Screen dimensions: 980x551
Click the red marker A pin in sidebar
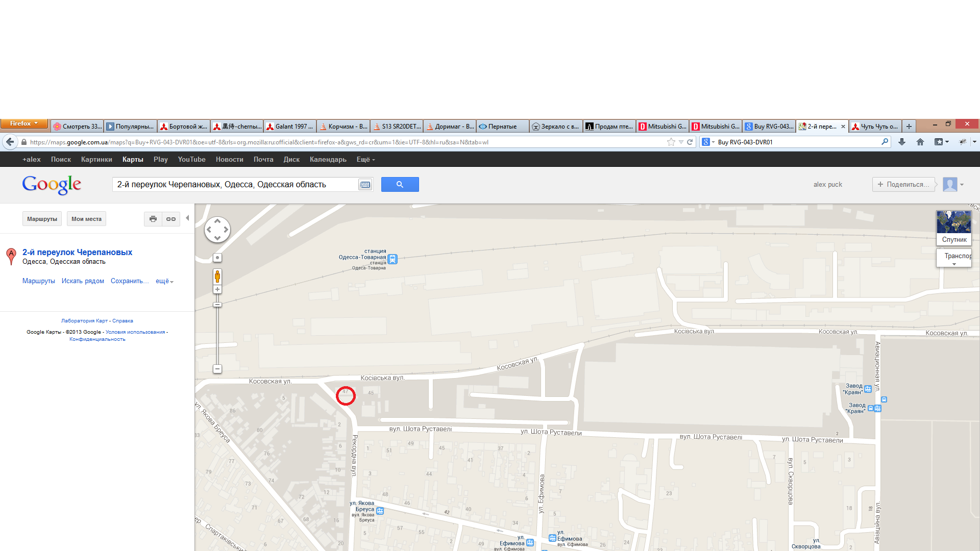pyautogui.click(x=11, y=256)
